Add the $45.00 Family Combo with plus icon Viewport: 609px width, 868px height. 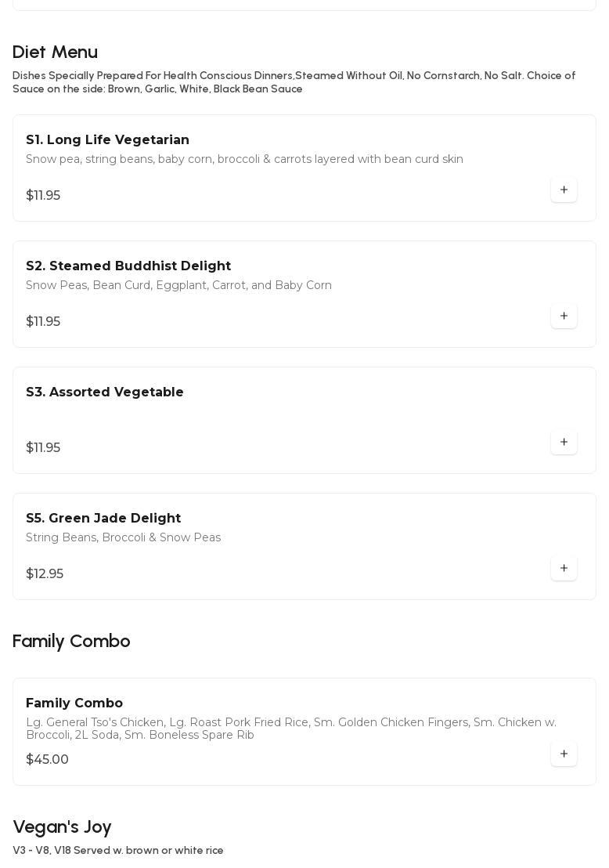coord(564,754)
